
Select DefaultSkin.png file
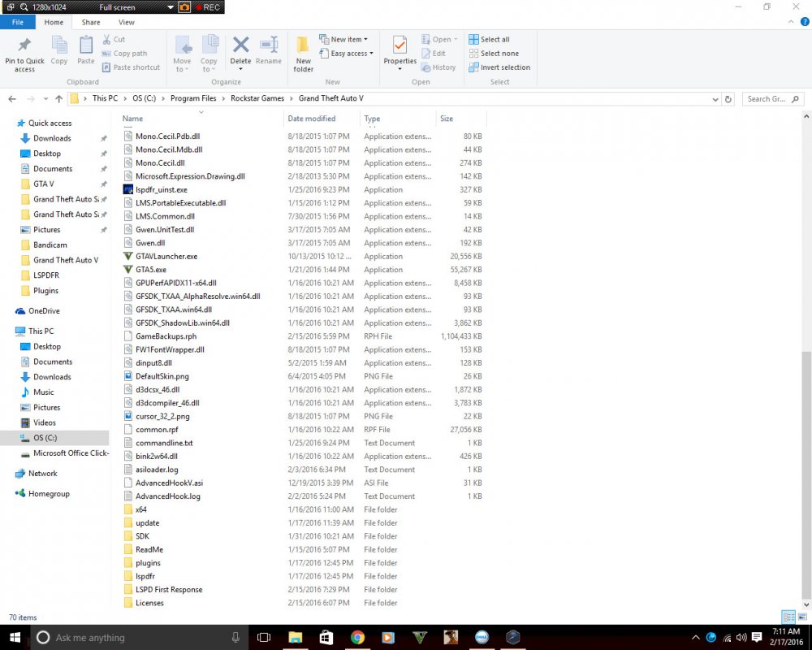[x=162, y=376]
